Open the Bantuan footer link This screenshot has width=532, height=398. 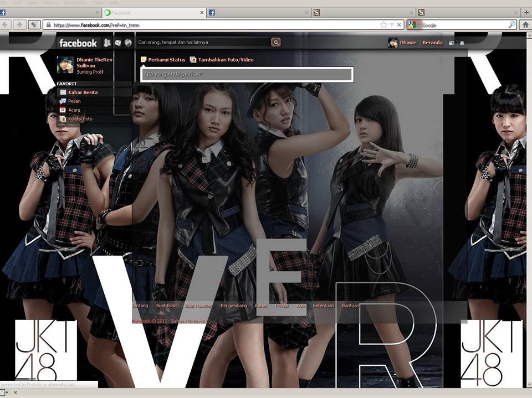click(350, 306)
